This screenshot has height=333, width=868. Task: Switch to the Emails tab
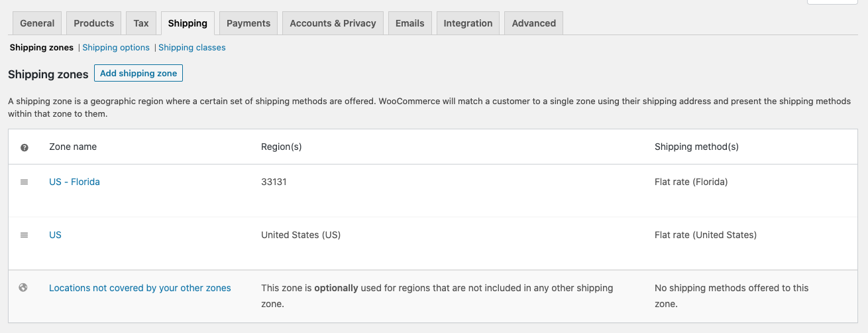click(410, 23)
